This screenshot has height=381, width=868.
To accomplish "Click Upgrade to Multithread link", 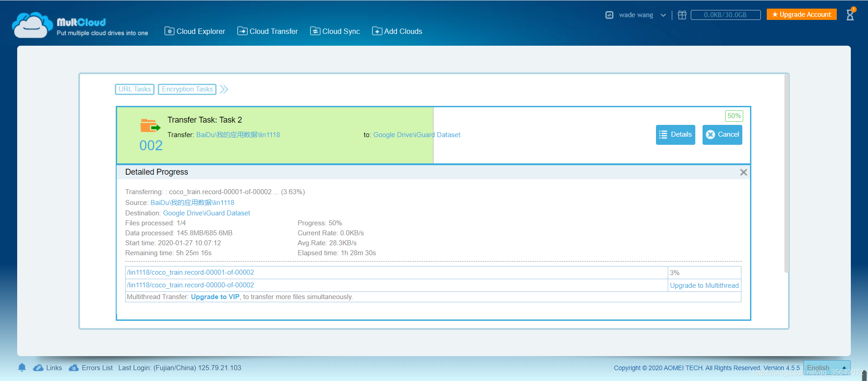I will click(704, 286).
